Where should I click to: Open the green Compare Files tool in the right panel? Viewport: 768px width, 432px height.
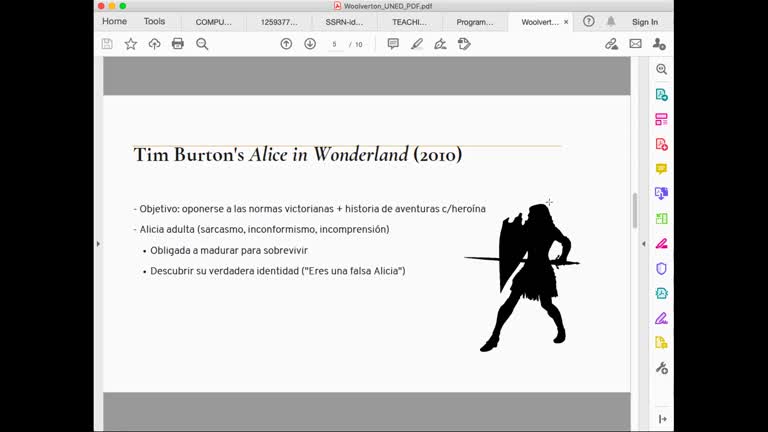tap(661, 218)
